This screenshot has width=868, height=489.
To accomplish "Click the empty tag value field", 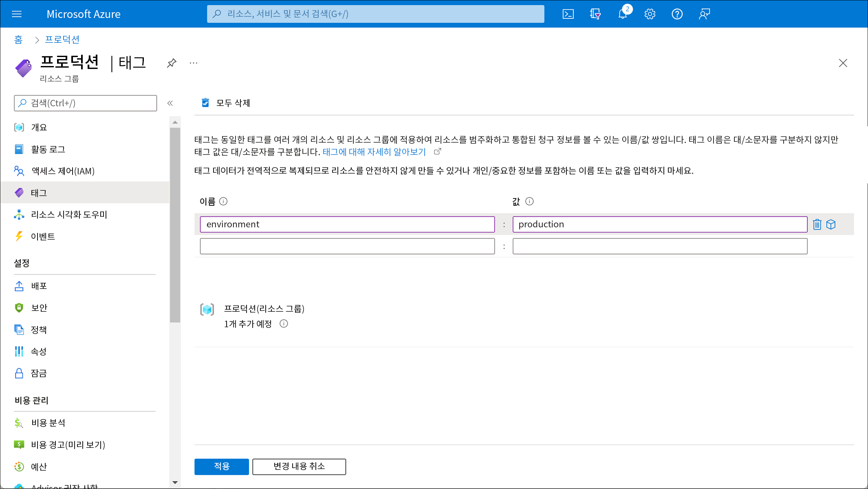I will (660, 247).
